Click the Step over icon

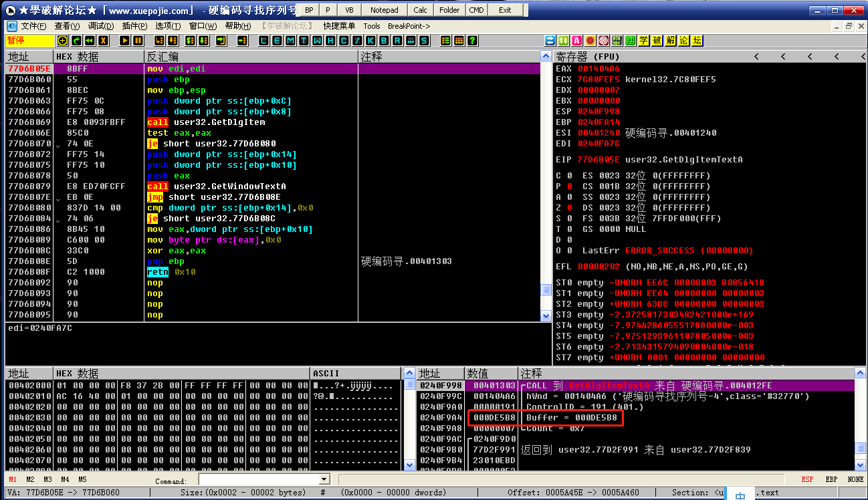[x=173, y=41]
